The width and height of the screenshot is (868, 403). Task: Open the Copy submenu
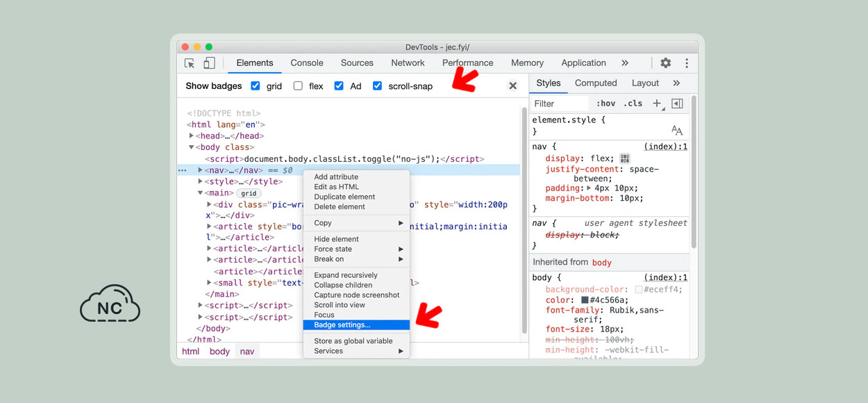[x=357, y=223]
